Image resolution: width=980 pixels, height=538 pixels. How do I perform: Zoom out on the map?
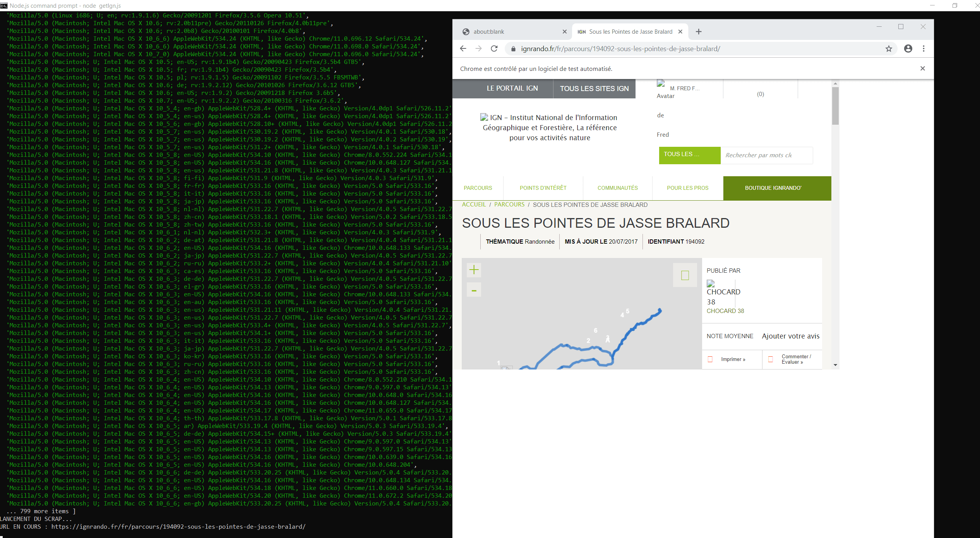coord(474,290)
